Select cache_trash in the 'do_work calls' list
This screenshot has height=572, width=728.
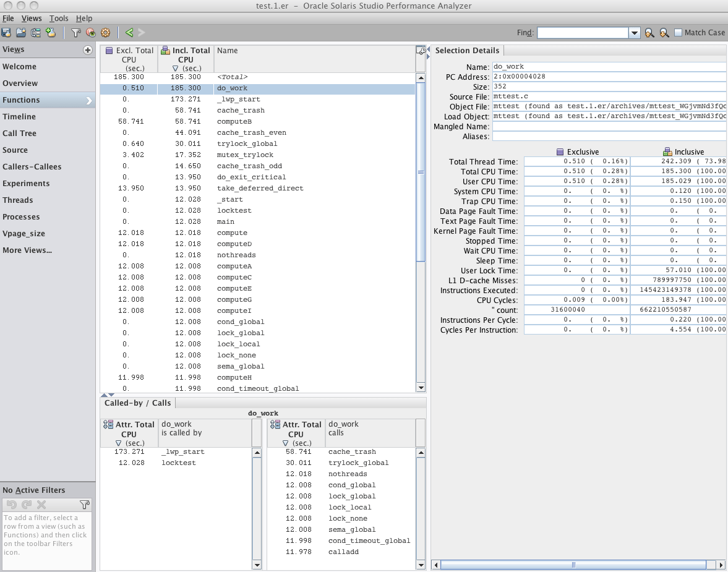pos(341,452)
